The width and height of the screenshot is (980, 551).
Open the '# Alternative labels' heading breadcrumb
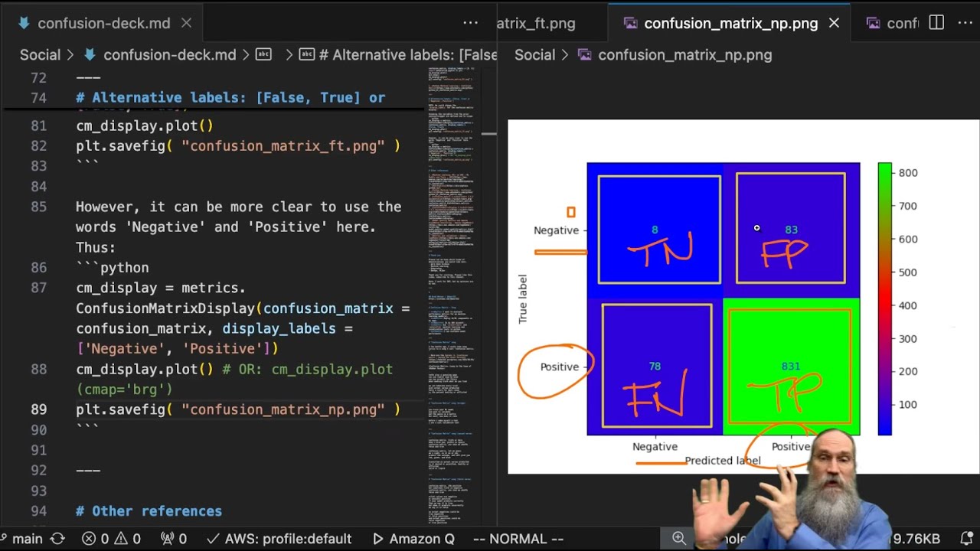pyautogui.click(x=398, y=54)
